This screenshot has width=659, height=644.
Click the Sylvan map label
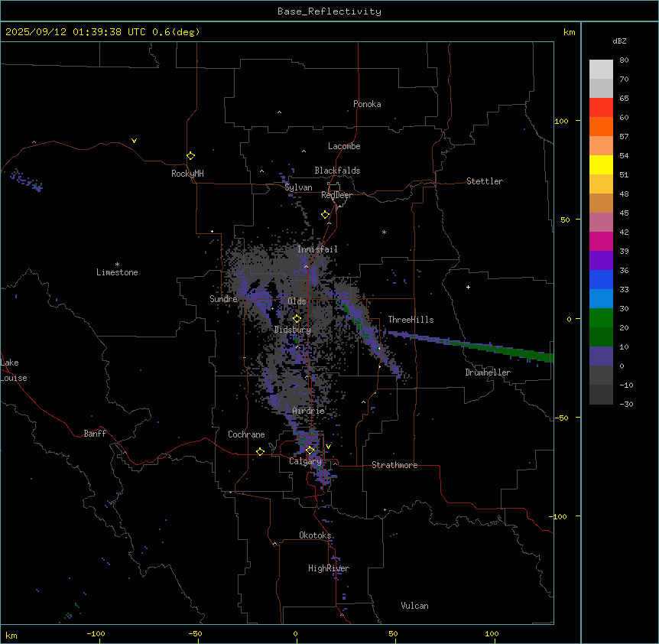(x=298, y=187)
